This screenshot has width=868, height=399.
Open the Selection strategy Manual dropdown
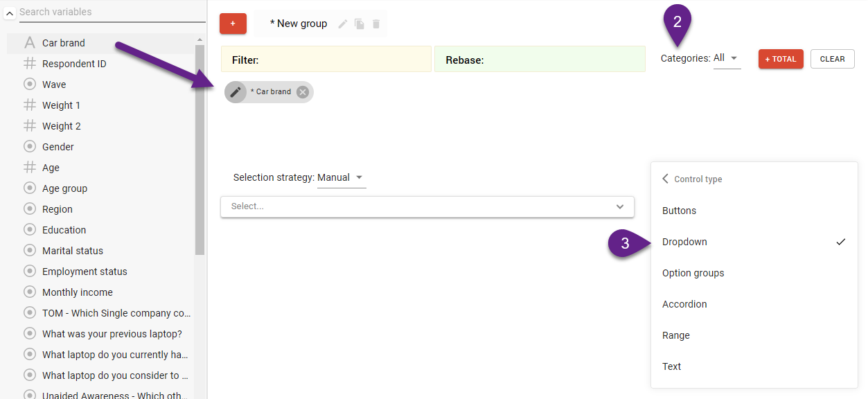coord(341,177)
